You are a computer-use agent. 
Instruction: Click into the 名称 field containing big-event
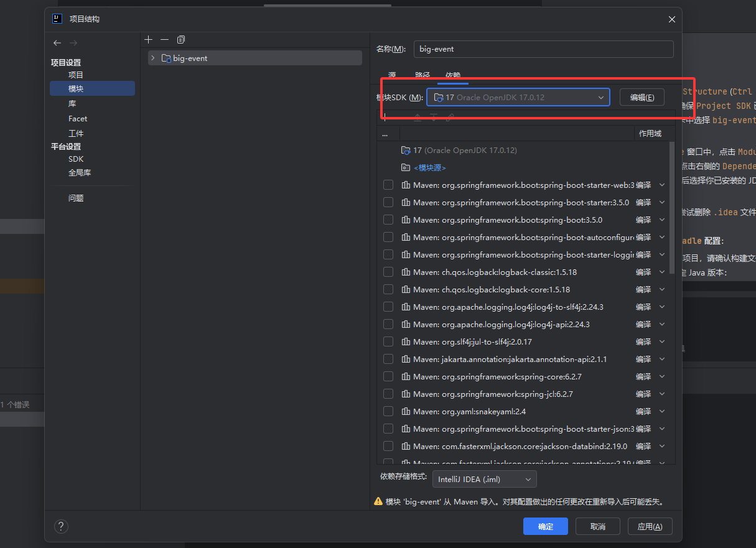point(543,49)
